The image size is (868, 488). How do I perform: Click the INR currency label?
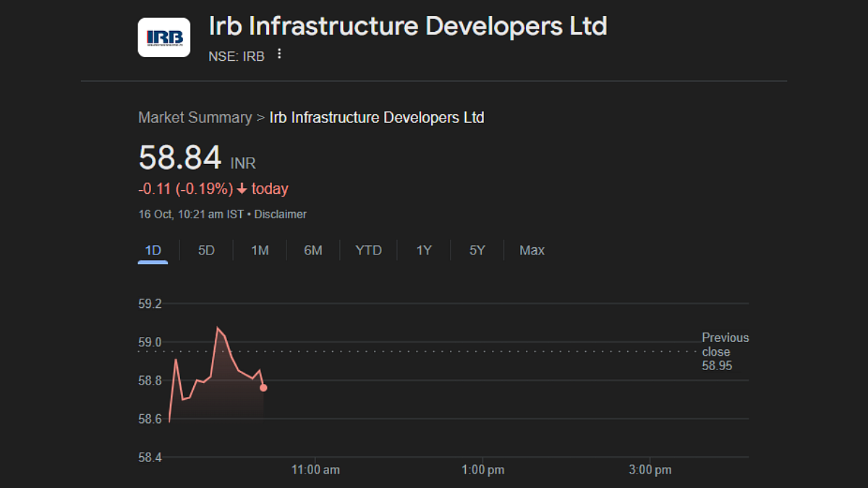coord(243,164)
